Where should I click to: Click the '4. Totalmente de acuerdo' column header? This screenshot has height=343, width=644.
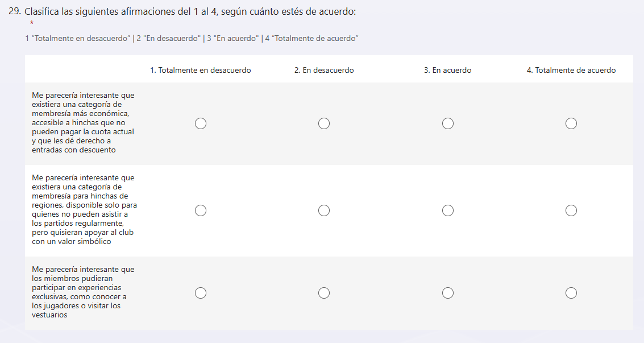[x=571, y=71]
